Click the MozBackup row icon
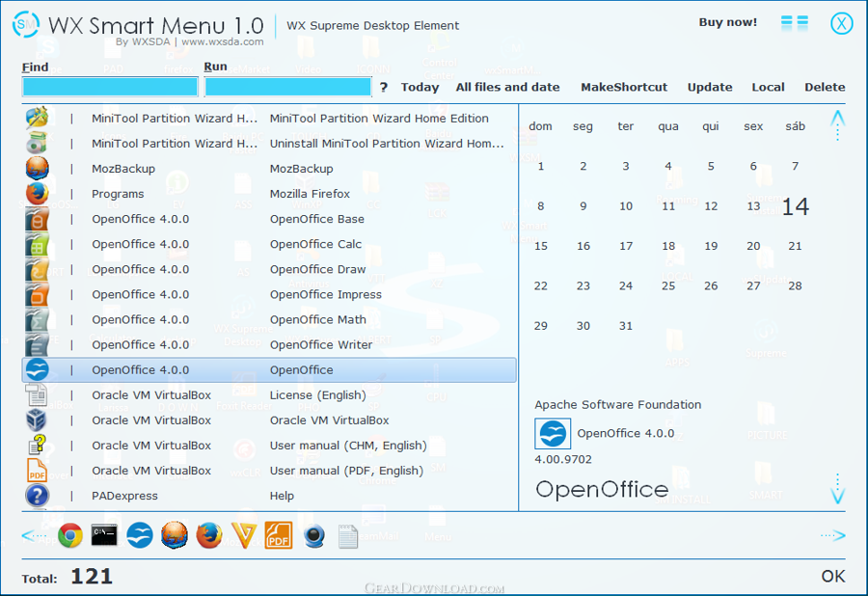868x596 pixels. (37, 168)
